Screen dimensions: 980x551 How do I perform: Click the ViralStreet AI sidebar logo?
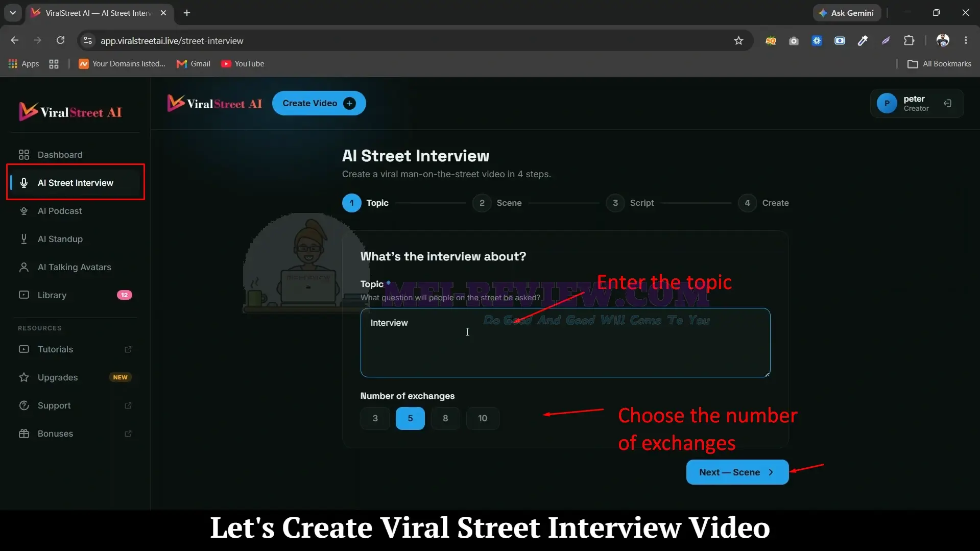[71, 111]
